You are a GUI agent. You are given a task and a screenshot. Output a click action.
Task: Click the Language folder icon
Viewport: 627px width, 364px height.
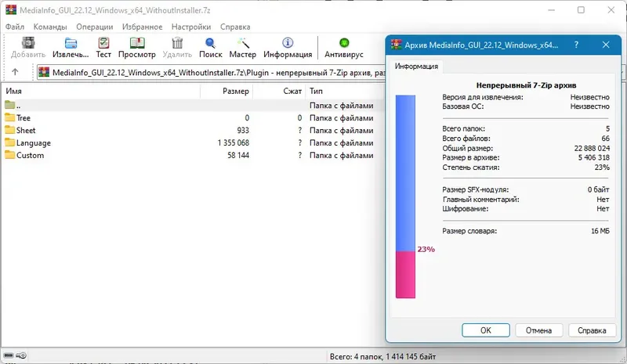click(x=9, y=142)
